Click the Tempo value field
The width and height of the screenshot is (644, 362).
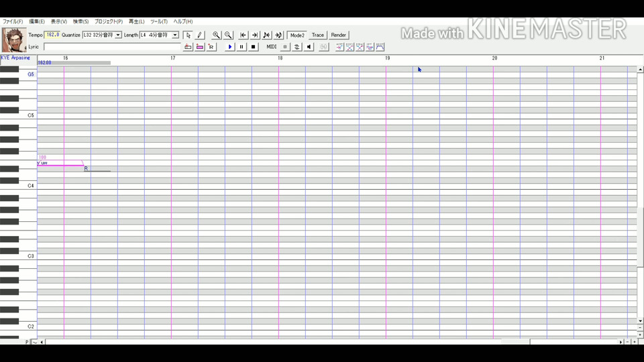click(x=52, y=35)
